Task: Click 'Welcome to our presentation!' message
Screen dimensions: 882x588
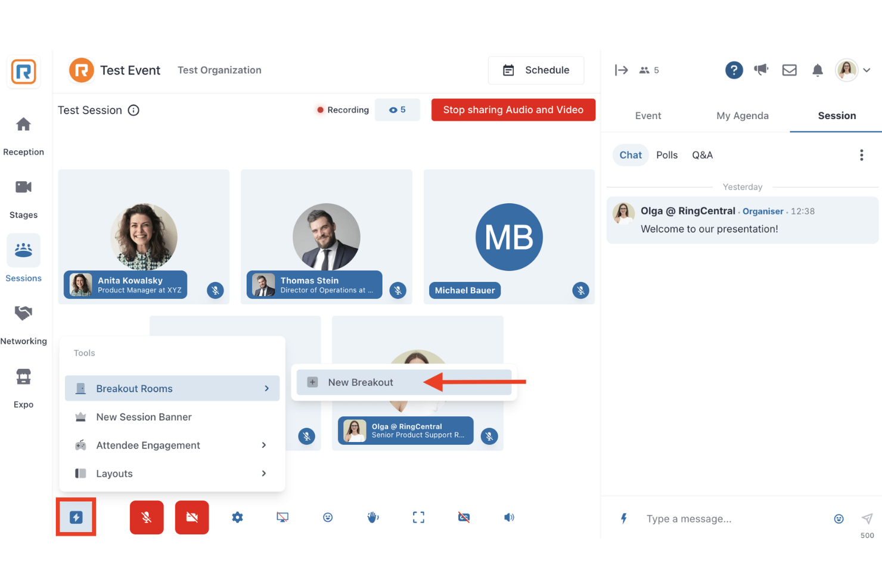Action: tap(709, 229)
